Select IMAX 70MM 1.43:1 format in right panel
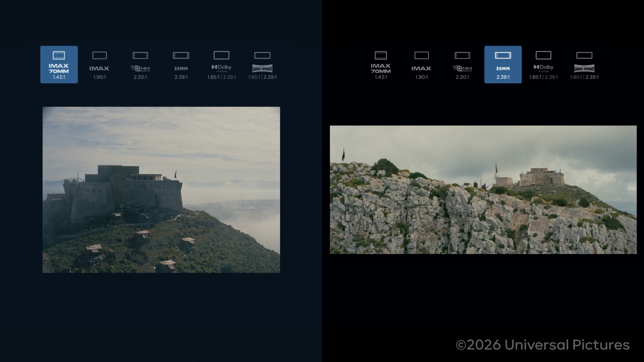 tap(380, 64)
